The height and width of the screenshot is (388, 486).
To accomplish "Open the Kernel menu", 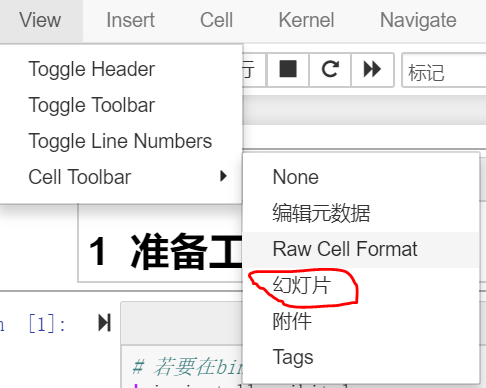I will coord(306,20).
